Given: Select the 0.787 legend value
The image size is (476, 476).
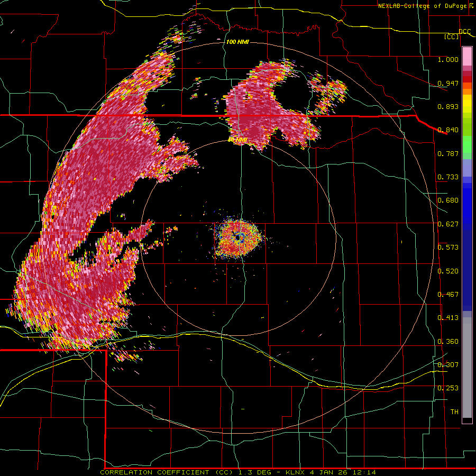Looking at the screenshot, I should [x=448, y=153].
